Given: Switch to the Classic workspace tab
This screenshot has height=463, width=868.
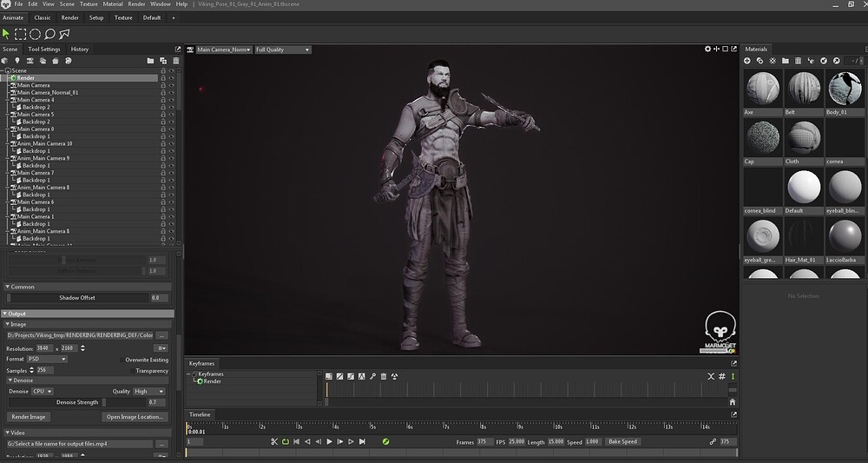Looking at the screenshot, I should point(43,17).
